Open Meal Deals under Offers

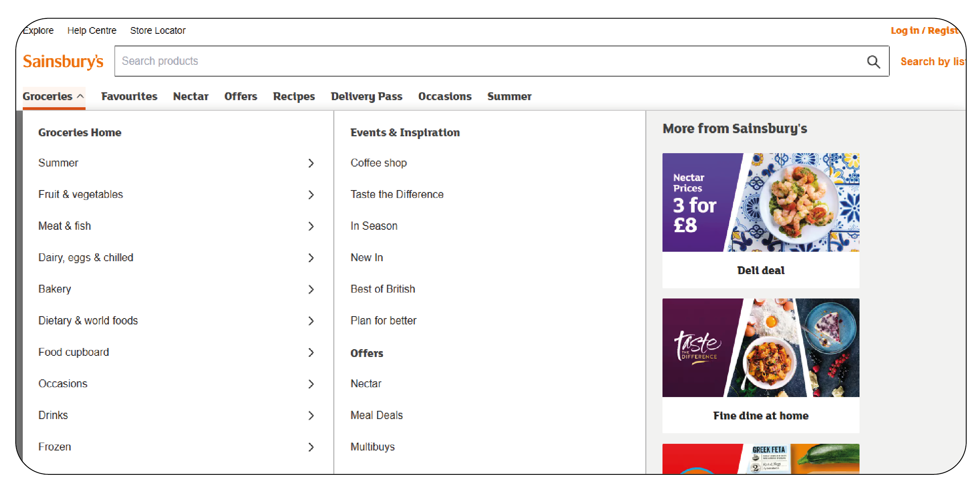click(376, 415)
